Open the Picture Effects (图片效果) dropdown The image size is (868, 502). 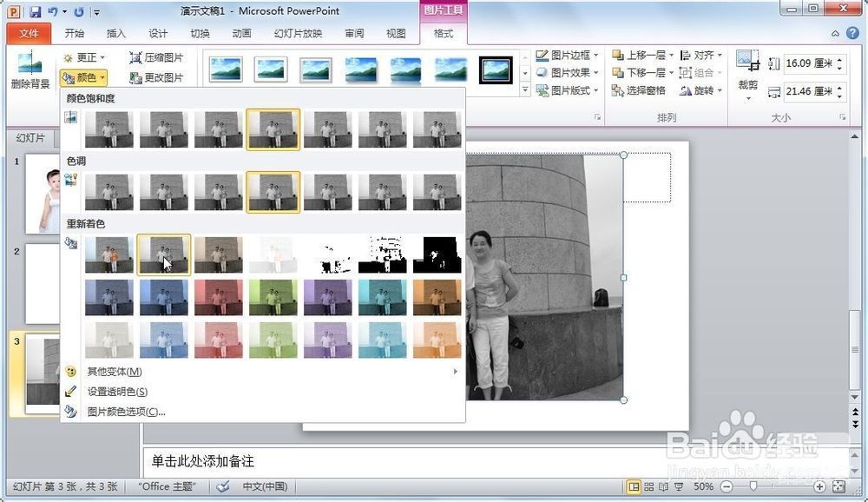point(569,73)
